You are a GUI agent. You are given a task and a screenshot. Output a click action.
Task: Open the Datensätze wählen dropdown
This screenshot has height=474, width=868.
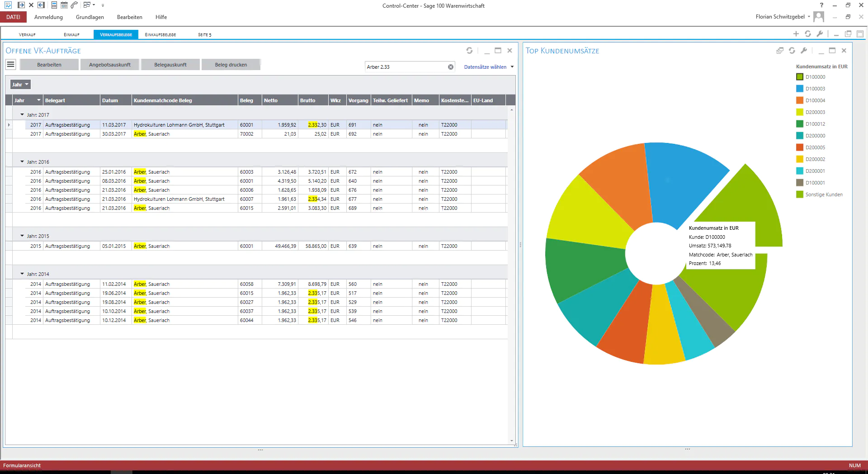click(x=489, y=67)
